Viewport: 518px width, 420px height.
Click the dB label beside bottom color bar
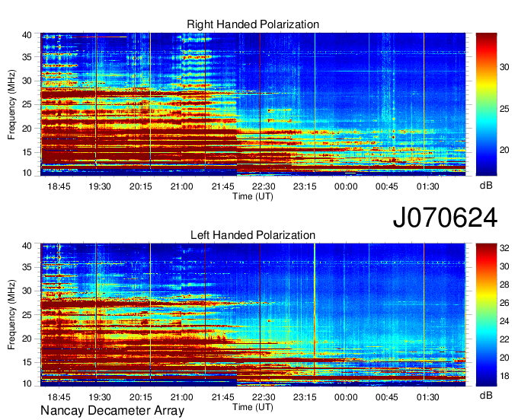tap(486, 395)
